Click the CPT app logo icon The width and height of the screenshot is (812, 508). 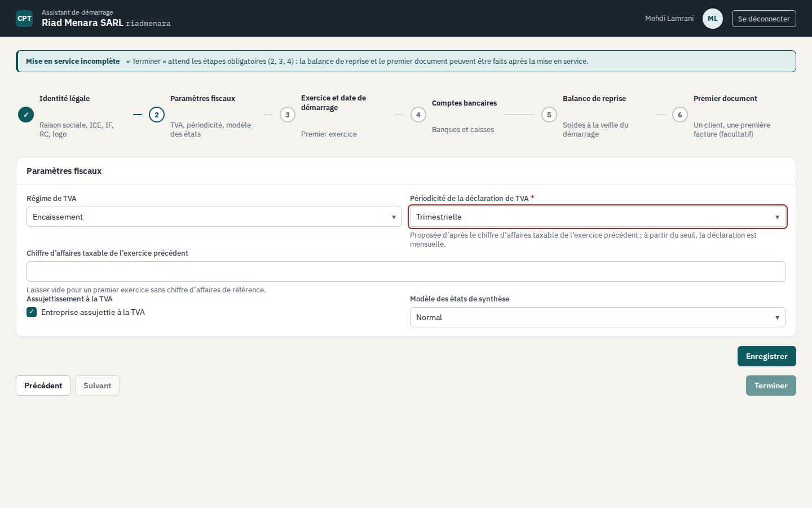pyautogui.click(x=24, y=19)
